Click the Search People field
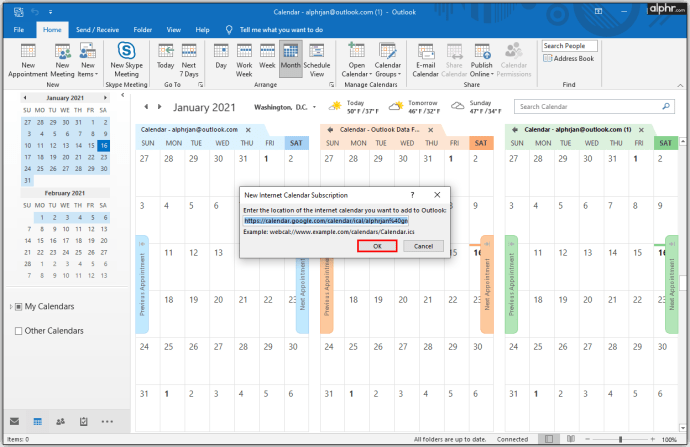The height and width of the screenshot is (447, 690). (569, 46)
